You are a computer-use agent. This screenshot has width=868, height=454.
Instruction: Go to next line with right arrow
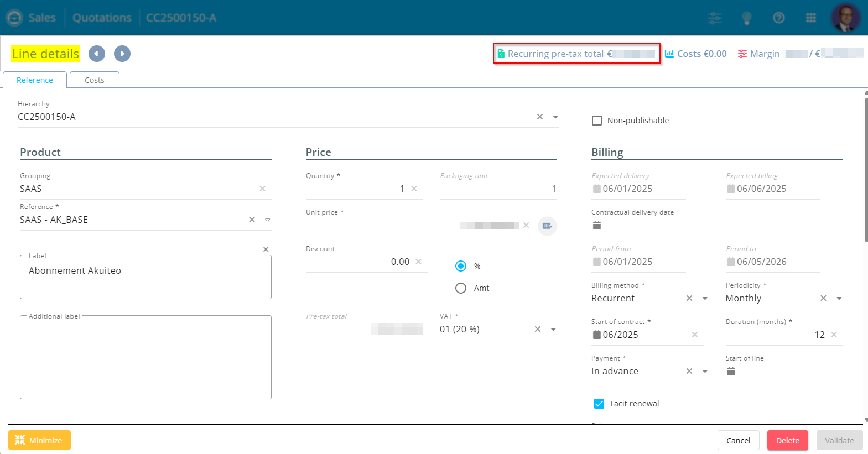[122, 54]
